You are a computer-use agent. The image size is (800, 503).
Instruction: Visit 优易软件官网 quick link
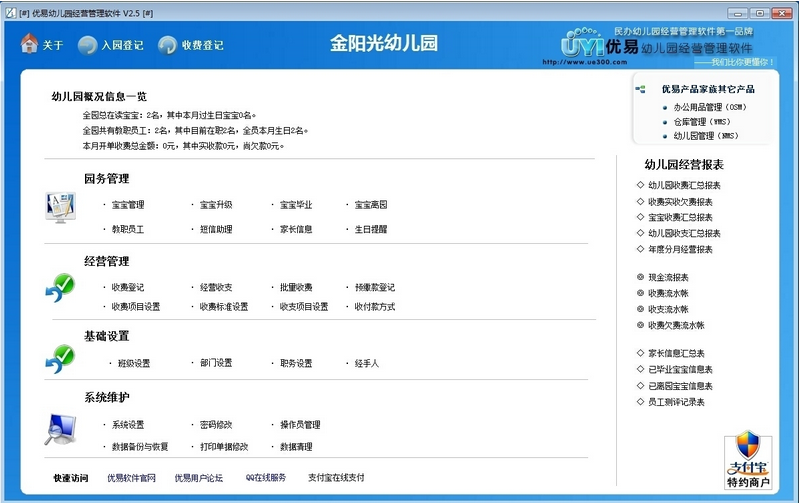[x=132, y=478]
